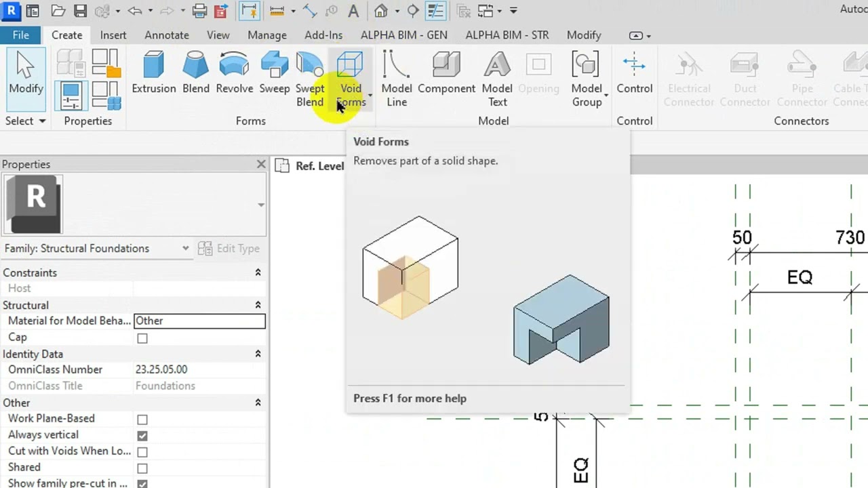This screenshot has width=868, height=488.
Task: Switch to the Modify ribbon tab
Action: (x=584, y=35)
